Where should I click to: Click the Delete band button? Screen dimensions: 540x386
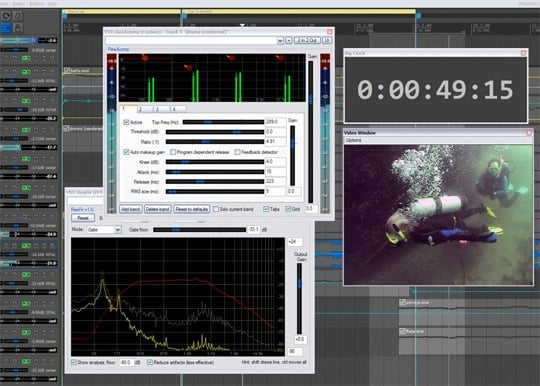157,209
